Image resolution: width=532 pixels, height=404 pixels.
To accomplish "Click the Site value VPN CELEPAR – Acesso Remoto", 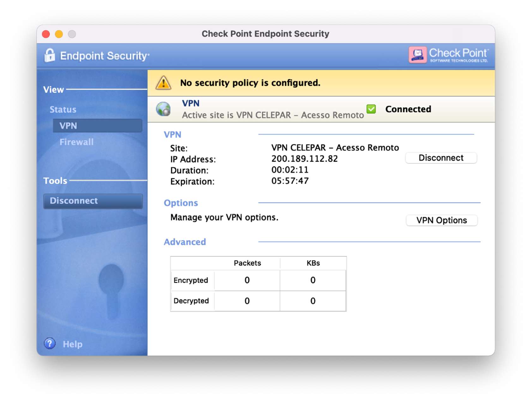I will [x=335, y=148].
